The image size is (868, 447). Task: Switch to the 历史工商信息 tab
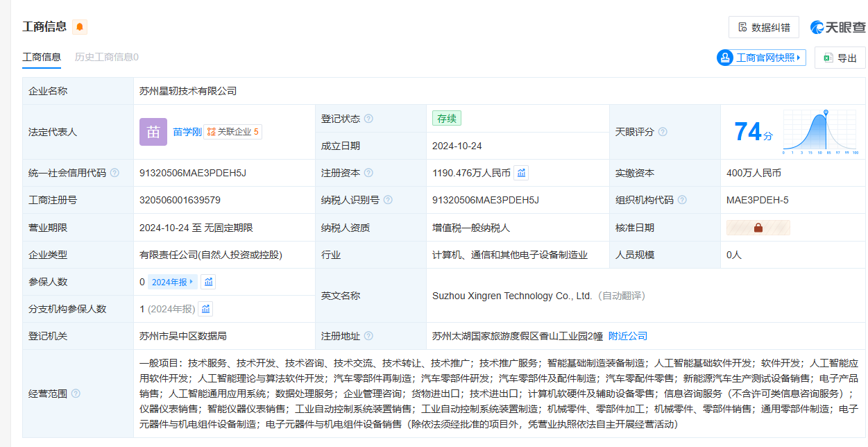pyautogui.click(x=106, y=57)
